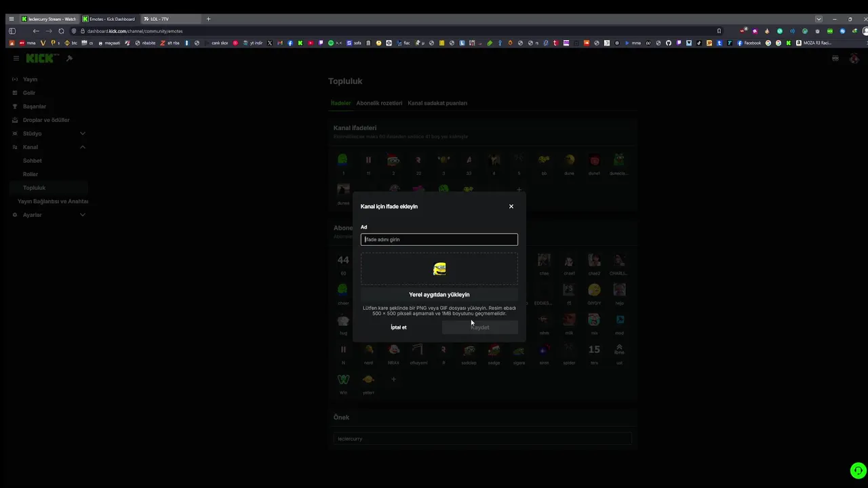Switch to the 'LOL - 7TV' browser tab
This screenshot has width=868, height=488.
[170, 19]
